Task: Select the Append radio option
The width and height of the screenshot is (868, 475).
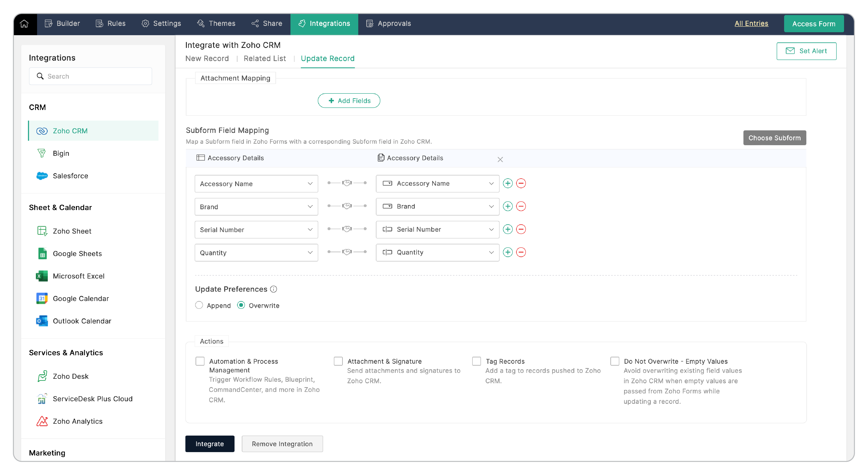Action: click(x=199, y=305)
